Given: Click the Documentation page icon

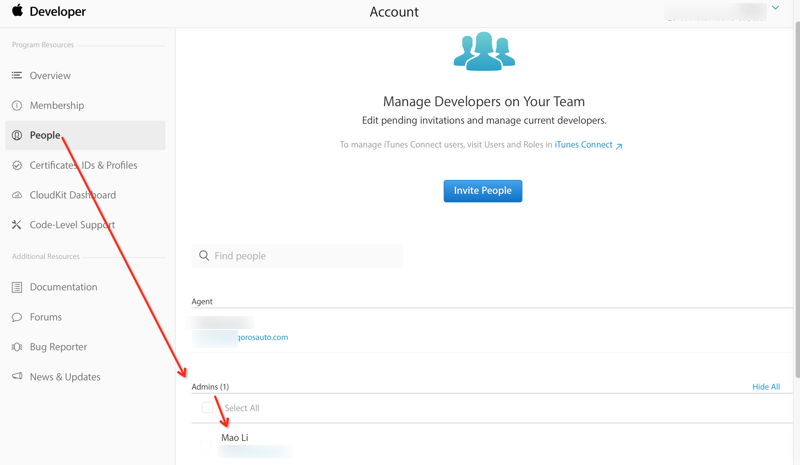Looking at the screenshot, I should pos(17,288).
